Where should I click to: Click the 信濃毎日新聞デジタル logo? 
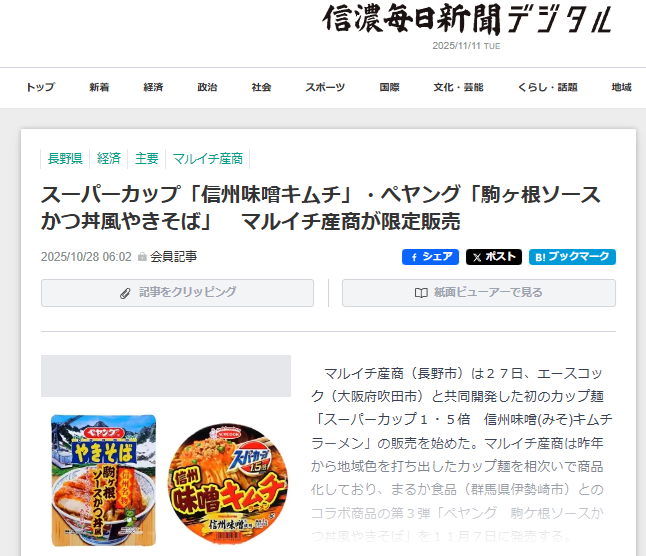coord(467,19)
